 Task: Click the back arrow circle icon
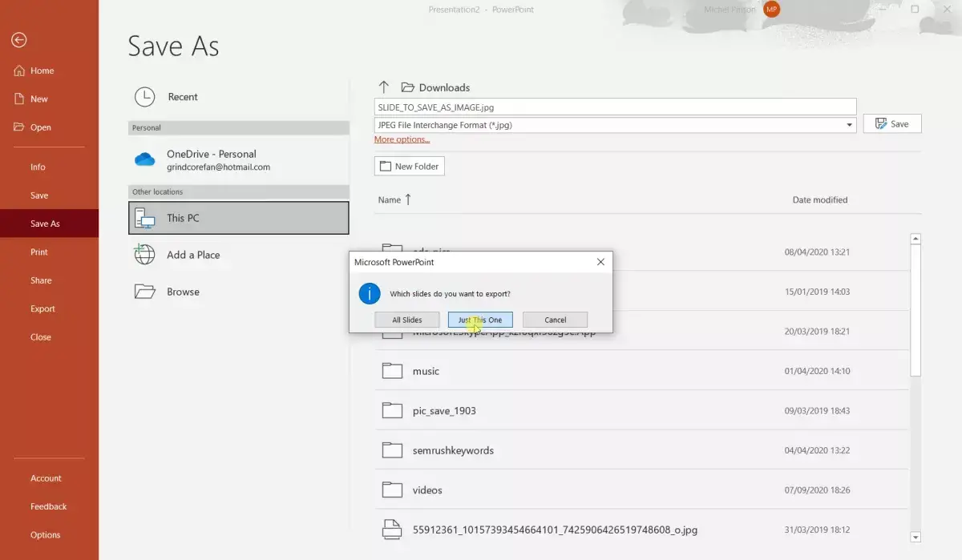19,40
